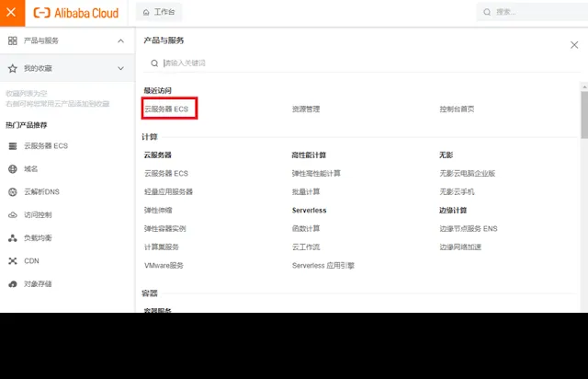The height and width of the screenshot is (379, 588).
Task: Open Serverless 应用引擎 link
Action: (323, 265)
